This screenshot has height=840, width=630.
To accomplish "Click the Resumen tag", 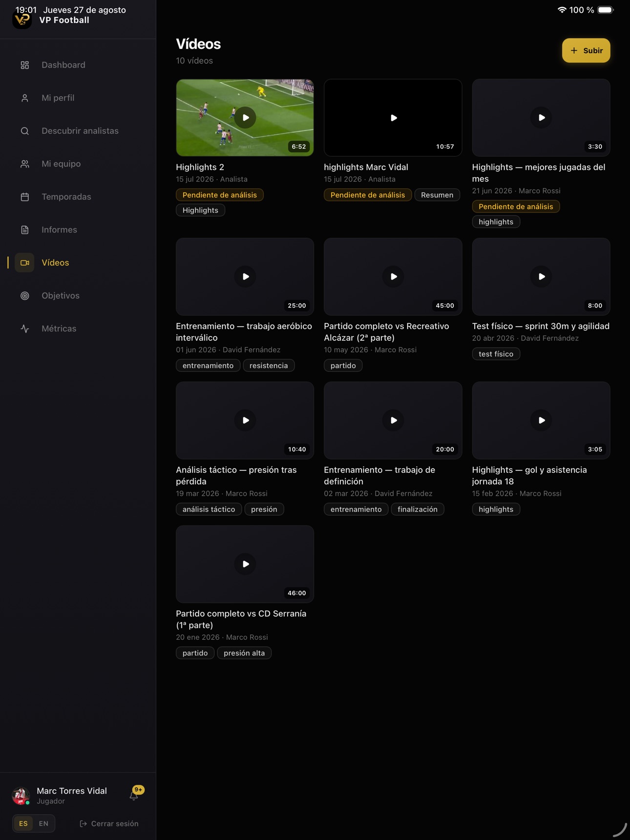I will [x=437, y=195].
